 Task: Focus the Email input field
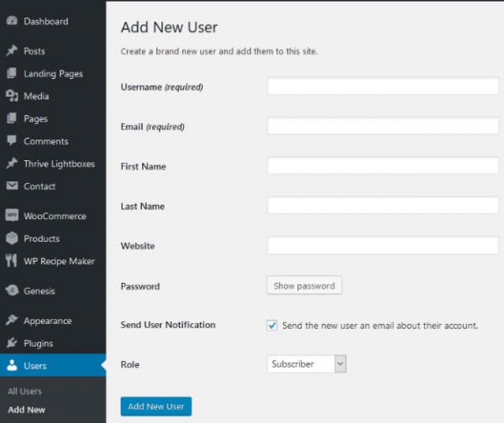pos(383,126)
